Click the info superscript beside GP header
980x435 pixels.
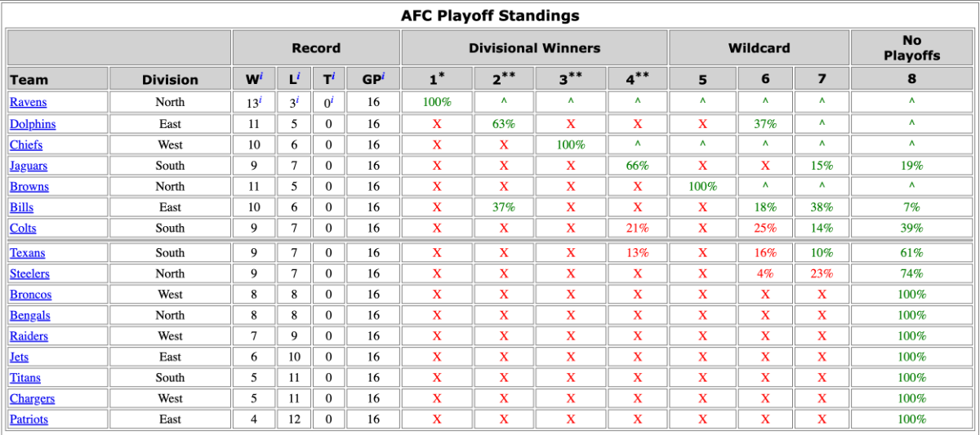point(382,76)
